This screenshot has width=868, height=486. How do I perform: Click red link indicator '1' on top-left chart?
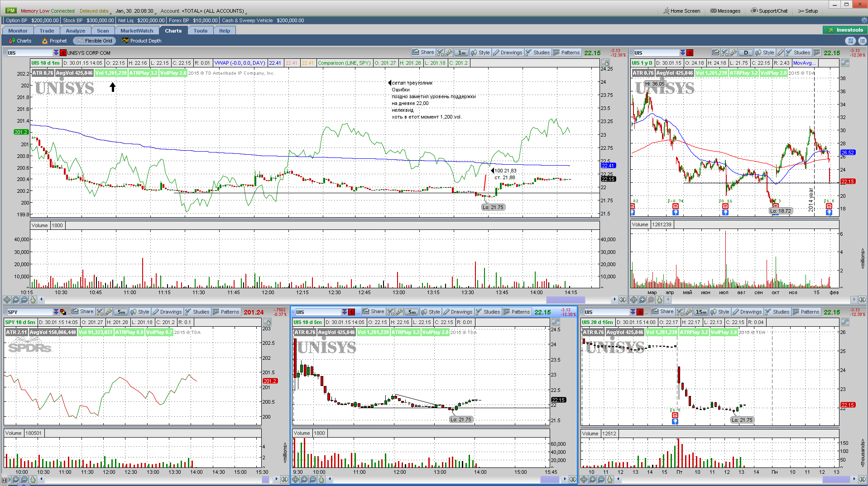(63, 53)
